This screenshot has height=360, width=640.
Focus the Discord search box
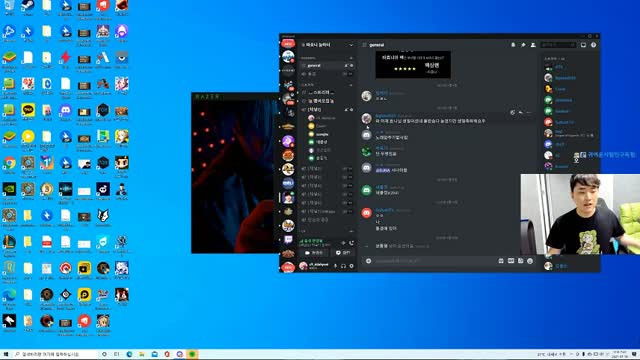(x=558, y=45)
